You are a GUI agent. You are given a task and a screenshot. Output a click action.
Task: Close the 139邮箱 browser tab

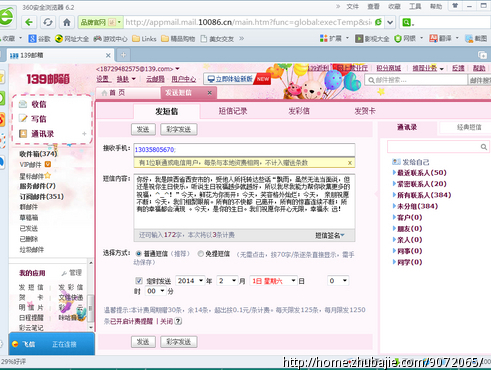(108, 55)
